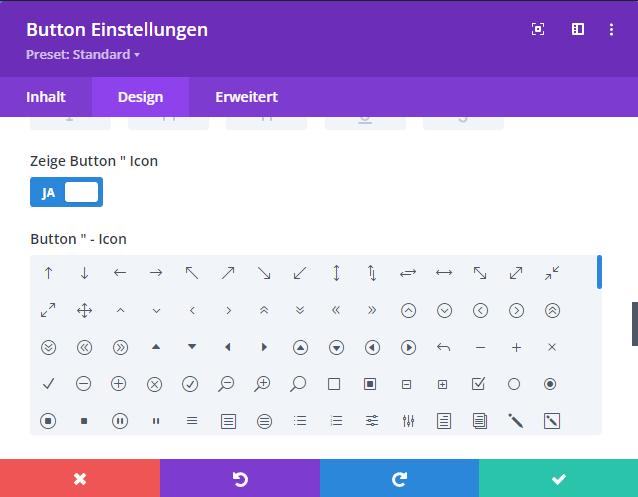Select the filled radio button icon
638x497 pixels.
(x=550, y=384)
